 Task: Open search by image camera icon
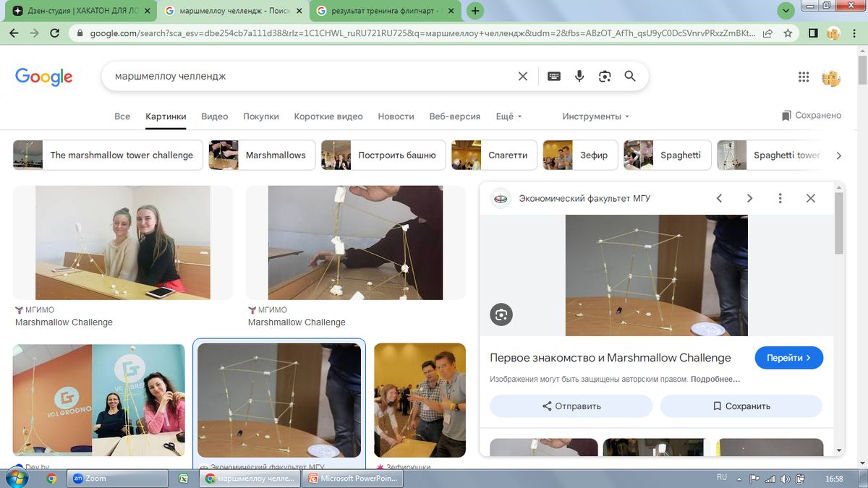[x=605, y=76]
